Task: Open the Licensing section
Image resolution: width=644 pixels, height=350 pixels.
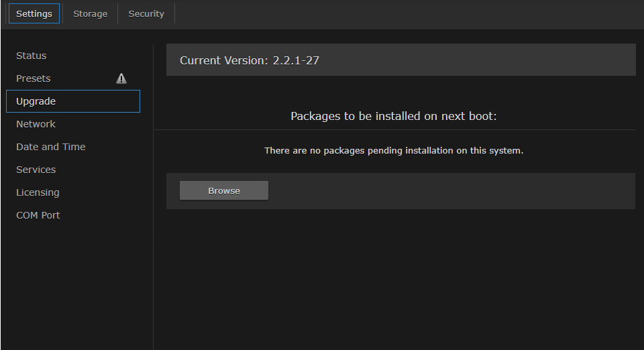Action: tap(38, 192)
